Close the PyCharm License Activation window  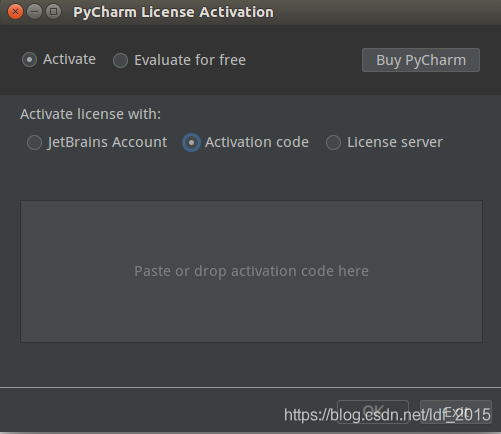[15, 12]
